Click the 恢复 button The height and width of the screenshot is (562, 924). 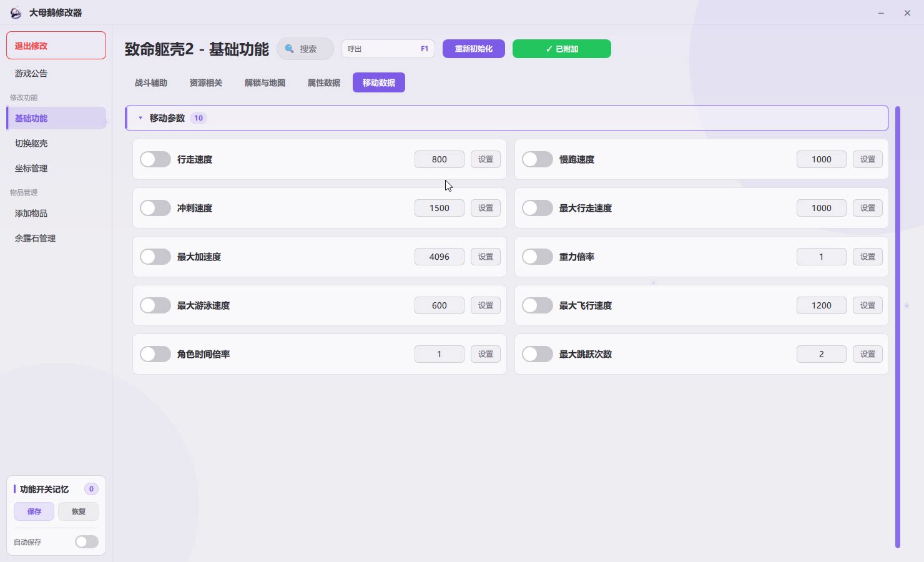pyautogui.click(x=79, y=511)
